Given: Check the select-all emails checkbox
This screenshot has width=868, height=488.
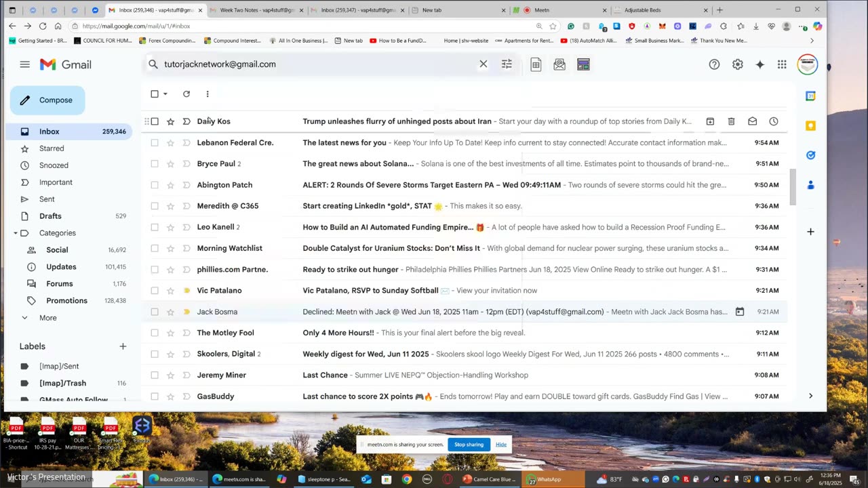Looking at the screenshot, I should 155,94.
